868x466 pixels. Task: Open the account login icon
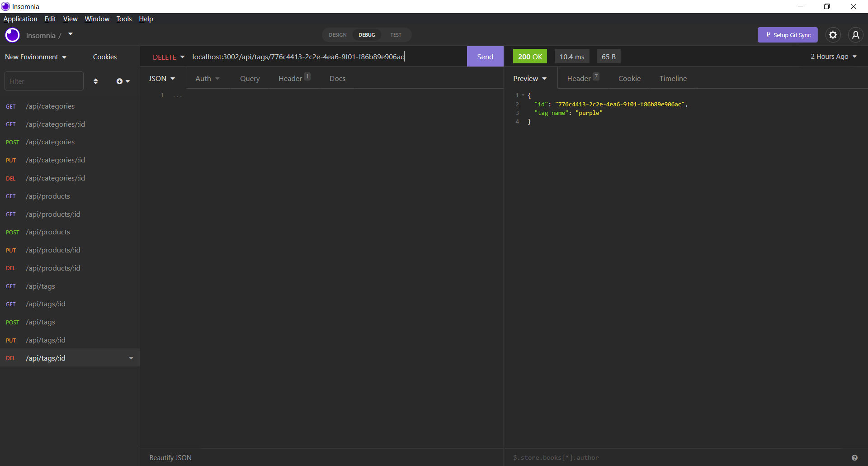856,35
